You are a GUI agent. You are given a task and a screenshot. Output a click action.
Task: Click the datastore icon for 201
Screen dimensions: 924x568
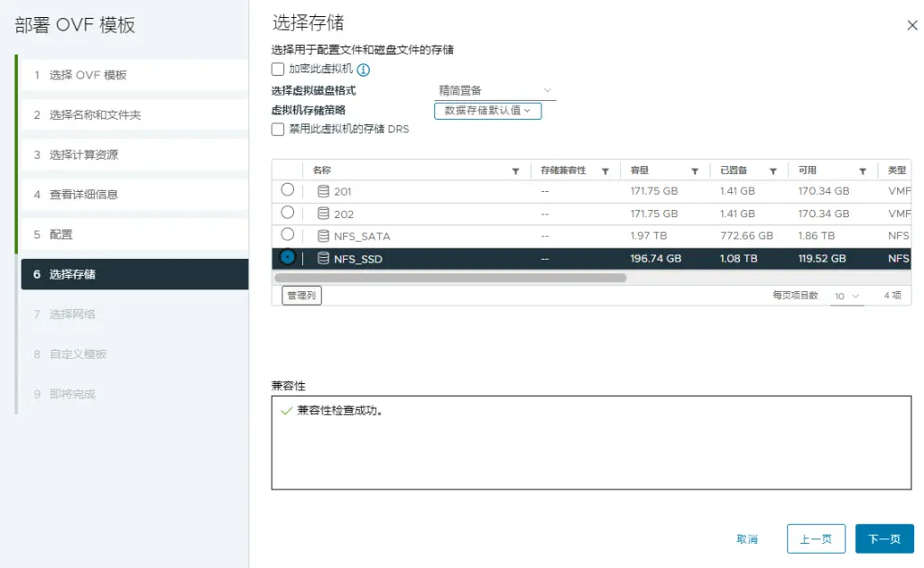tap(324, 191)
